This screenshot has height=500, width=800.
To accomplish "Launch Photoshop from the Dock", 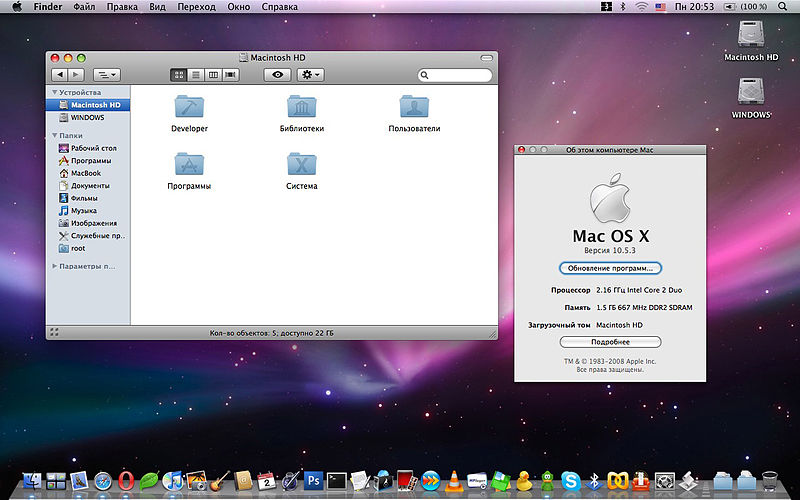I will click(314, 481).
